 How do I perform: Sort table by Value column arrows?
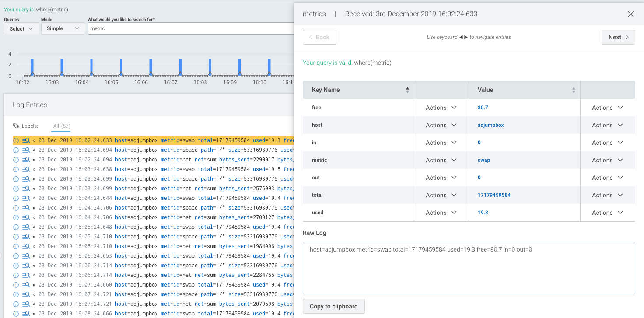(x=574, y=90)
